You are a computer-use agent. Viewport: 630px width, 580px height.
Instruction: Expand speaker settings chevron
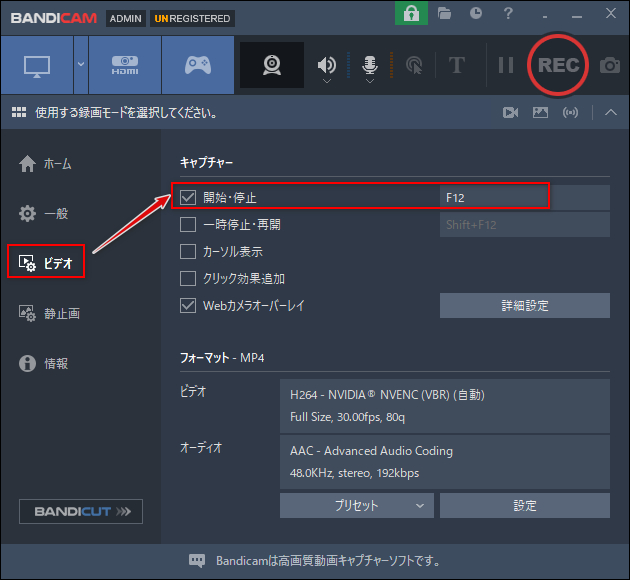[327, 81]
